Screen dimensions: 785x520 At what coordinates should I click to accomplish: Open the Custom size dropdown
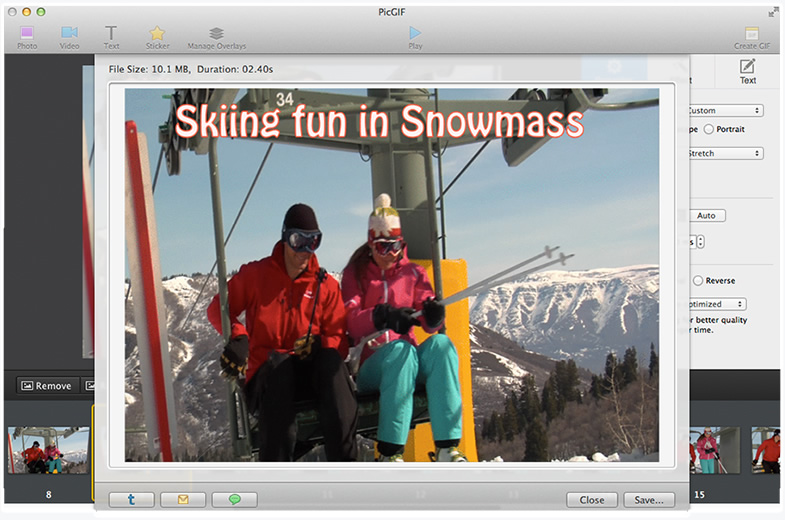coord(723,110)
